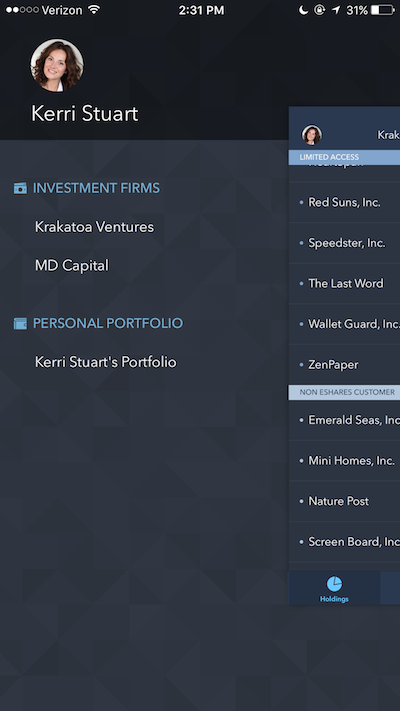The width and height of the screenshot is (400, 711).
Task: Select The Last Word company
Action: pyautogui.click(x=344, y=283)
